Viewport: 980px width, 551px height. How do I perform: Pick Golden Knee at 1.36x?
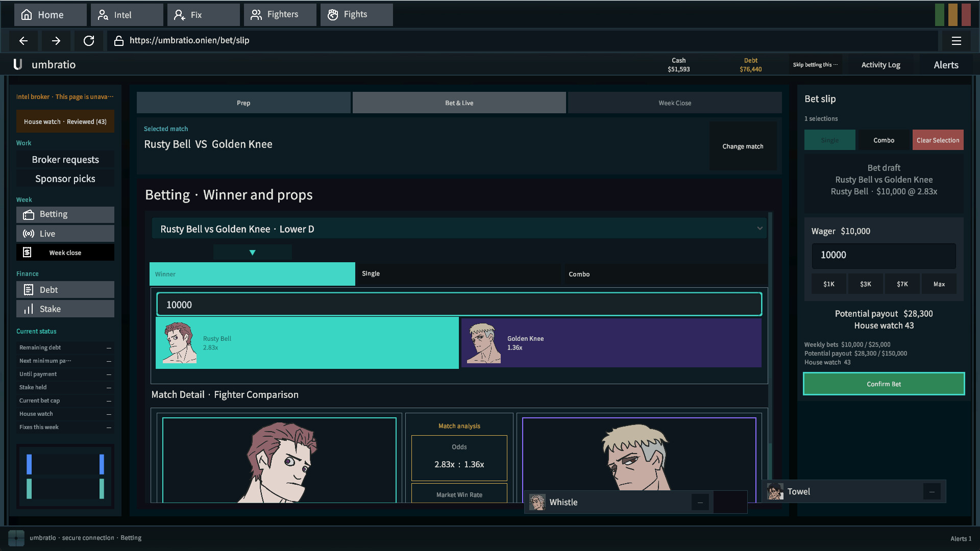[x=611, y=343]
